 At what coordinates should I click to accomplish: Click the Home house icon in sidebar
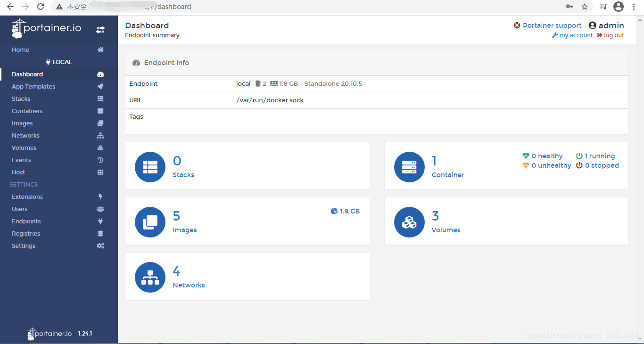pos(100,50)
